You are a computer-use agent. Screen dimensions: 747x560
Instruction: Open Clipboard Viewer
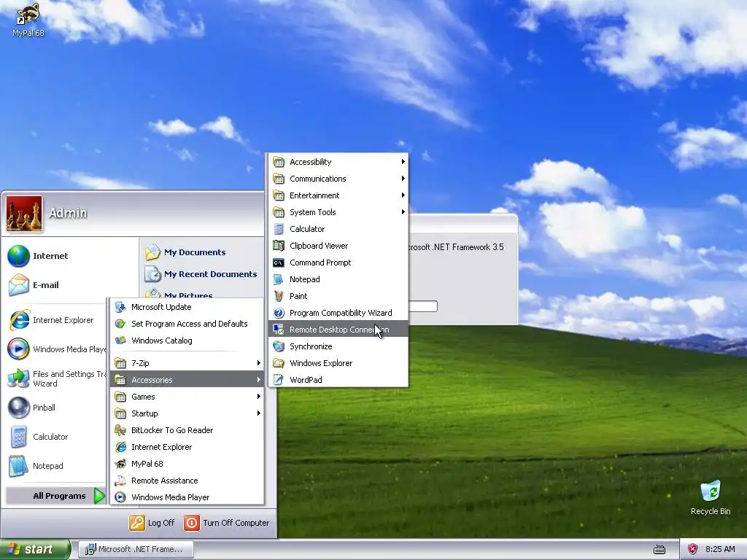338,246
